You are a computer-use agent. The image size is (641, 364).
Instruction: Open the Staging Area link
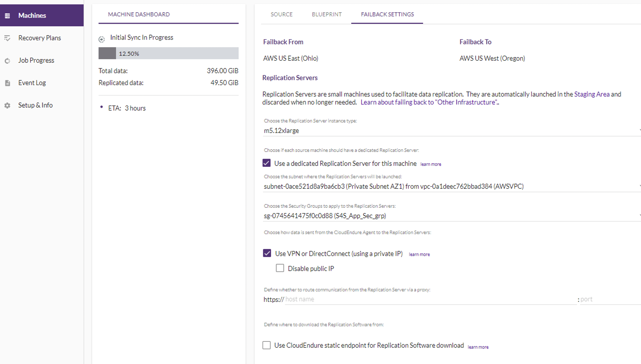point(592,94)
